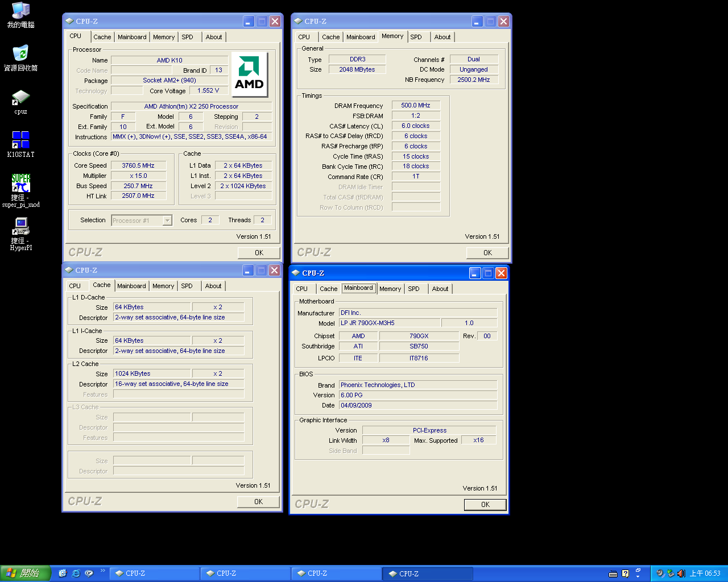Click the language bar help icon

pyautogui.click(x=625, y=573)
